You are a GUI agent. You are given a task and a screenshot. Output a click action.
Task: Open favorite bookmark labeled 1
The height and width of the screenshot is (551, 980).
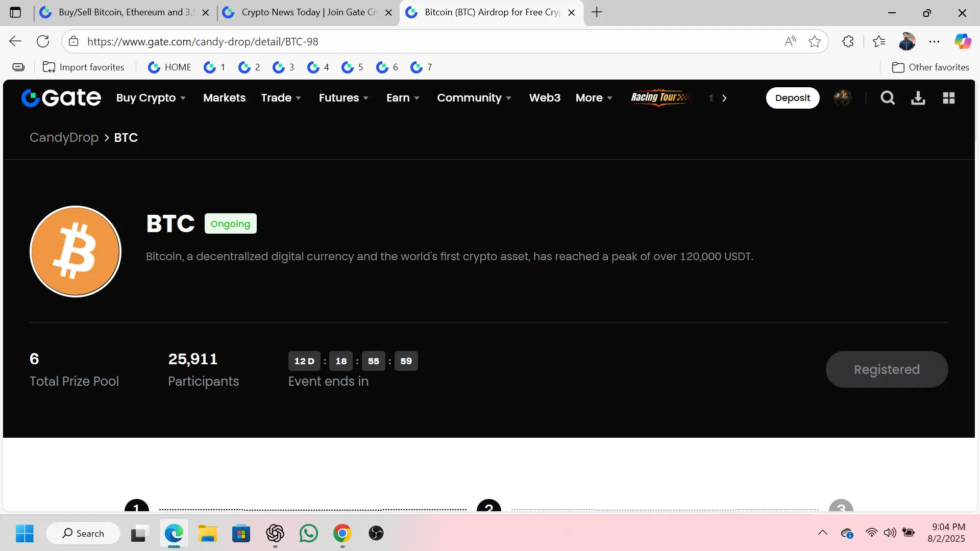click(214, 67)
